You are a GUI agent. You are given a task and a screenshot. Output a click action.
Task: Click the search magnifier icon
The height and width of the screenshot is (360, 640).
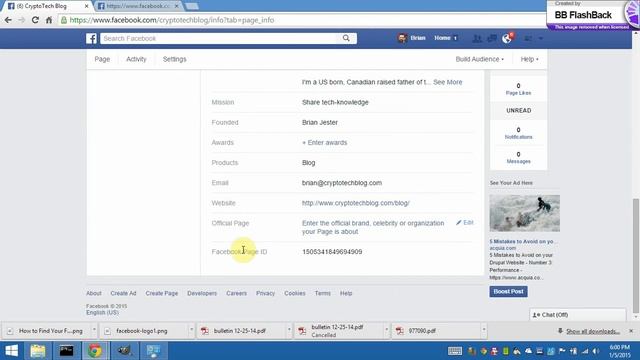346,38
